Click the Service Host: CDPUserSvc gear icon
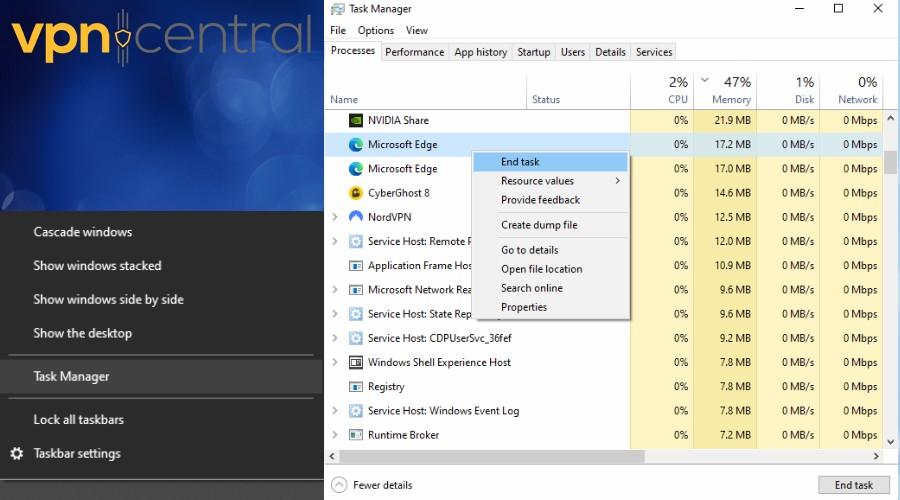This screenshot has width=900, height=500. (356, 338)
